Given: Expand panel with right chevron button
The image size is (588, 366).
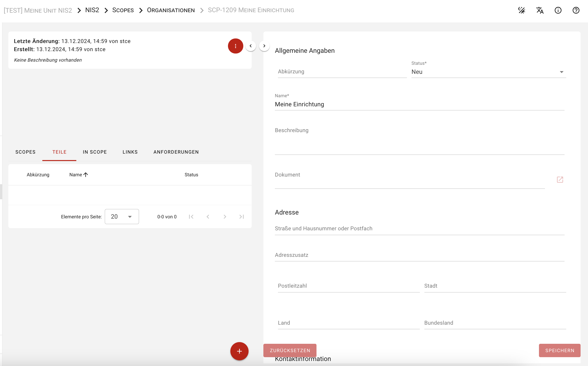Looking at the screenshot, I should pyautogui.click(x=264, y=46).
